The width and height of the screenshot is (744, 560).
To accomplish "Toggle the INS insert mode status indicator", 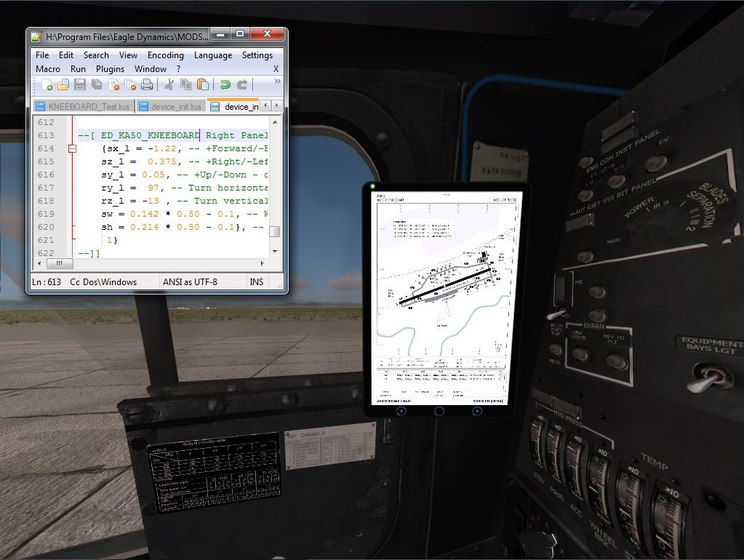I will (x=257, y=282).
